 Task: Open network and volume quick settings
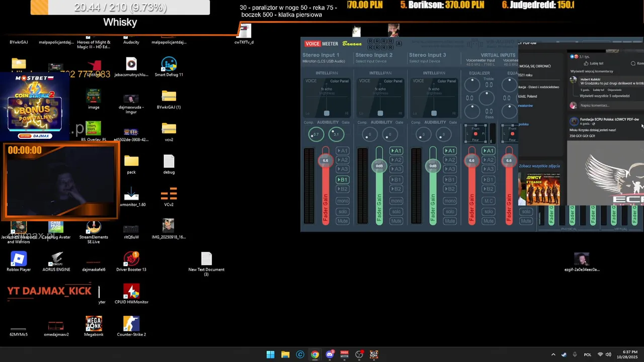coord(604,354)
